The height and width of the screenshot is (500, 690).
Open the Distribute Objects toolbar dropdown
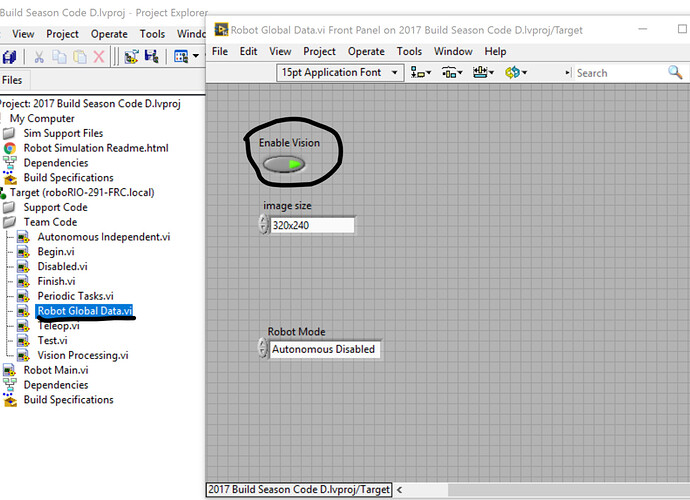pos(452,72)
